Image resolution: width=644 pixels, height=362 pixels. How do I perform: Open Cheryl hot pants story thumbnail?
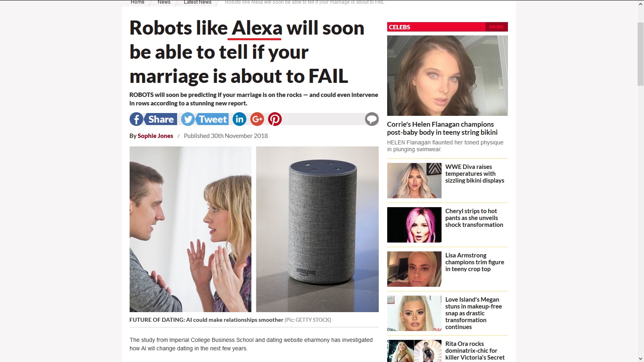coord(414,225)
